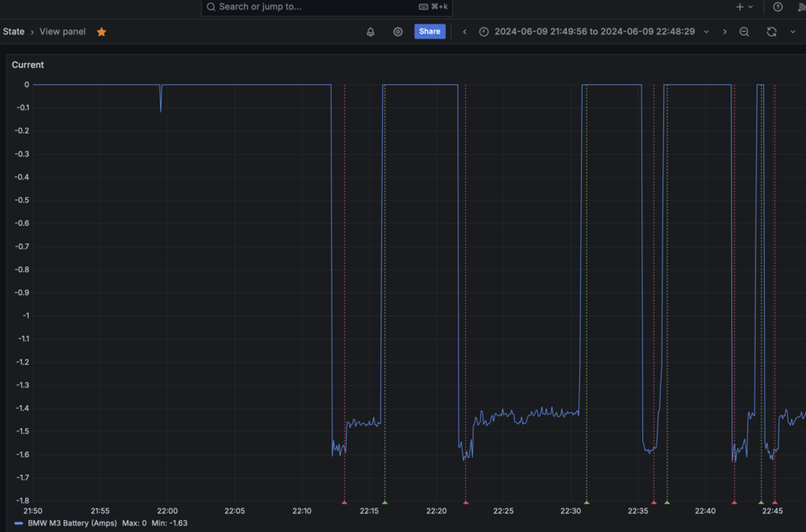The height and width of the screenshot is (532, 806).
Task: Select red annotation marker right at 22:45
Action: pyautogui.click(x=775, y=503)
